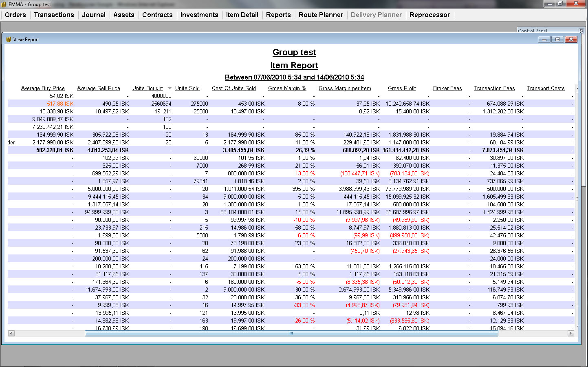Screen dimensions: 588x367
Task: Open the Journal menu
Action: [x=94, y=15]
